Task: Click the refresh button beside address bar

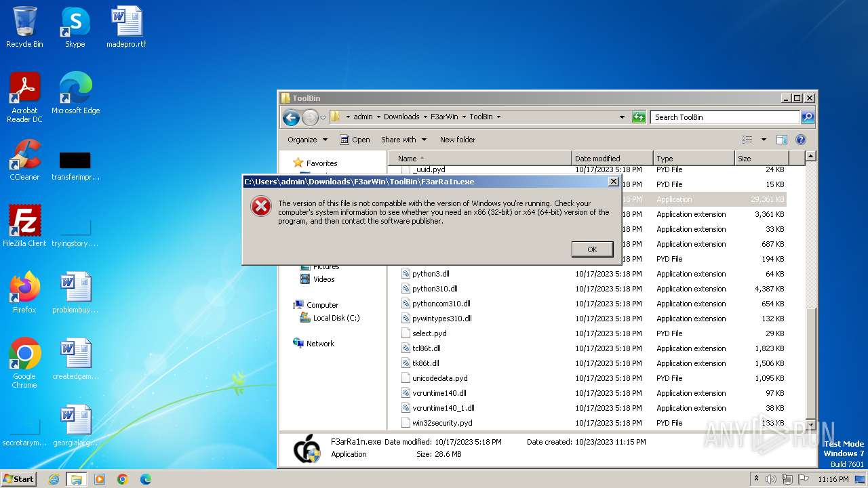Action: click(639, 117)
